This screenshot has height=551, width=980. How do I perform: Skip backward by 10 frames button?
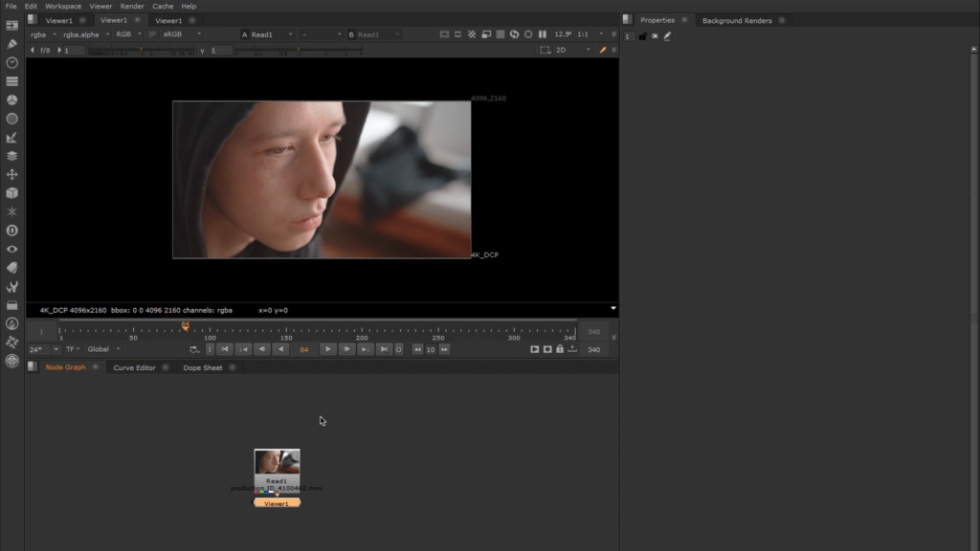click(x=417, y=349)
